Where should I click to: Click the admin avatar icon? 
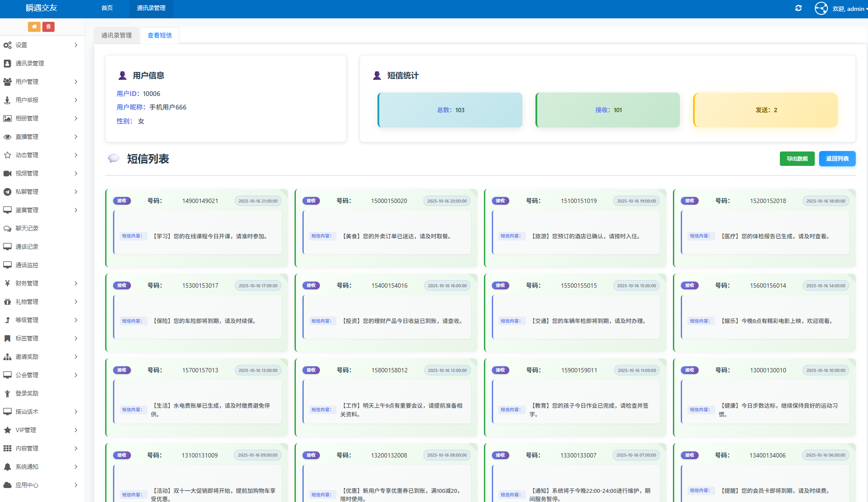pos(821,8)
